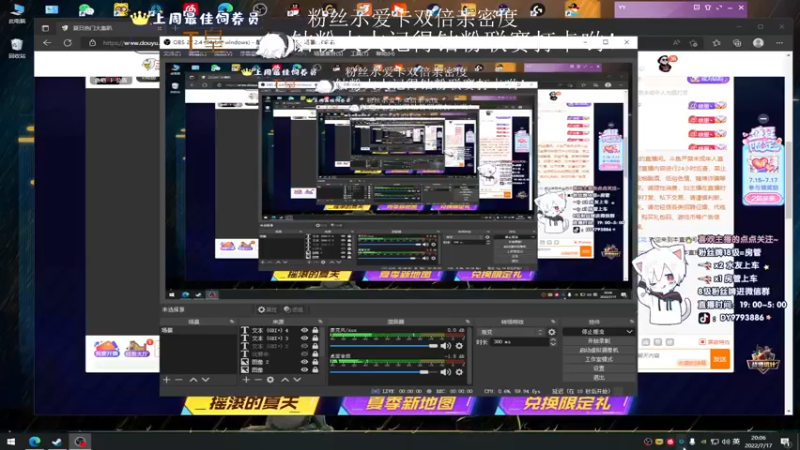The image size is (800, 450).
Task: Hide the 图像 2 source
Action: [x=305, y=362]
